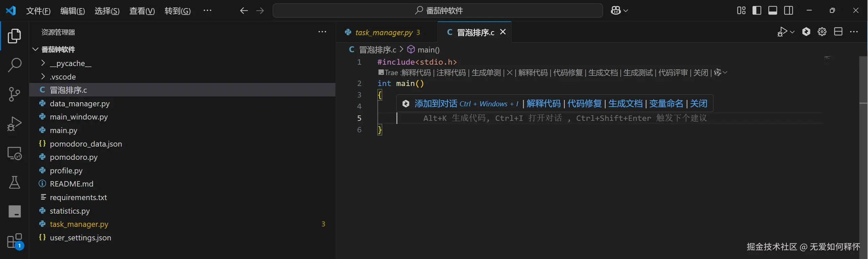Open the Testing flask view
Screen dimensions: 868x259
coord(15,182)
